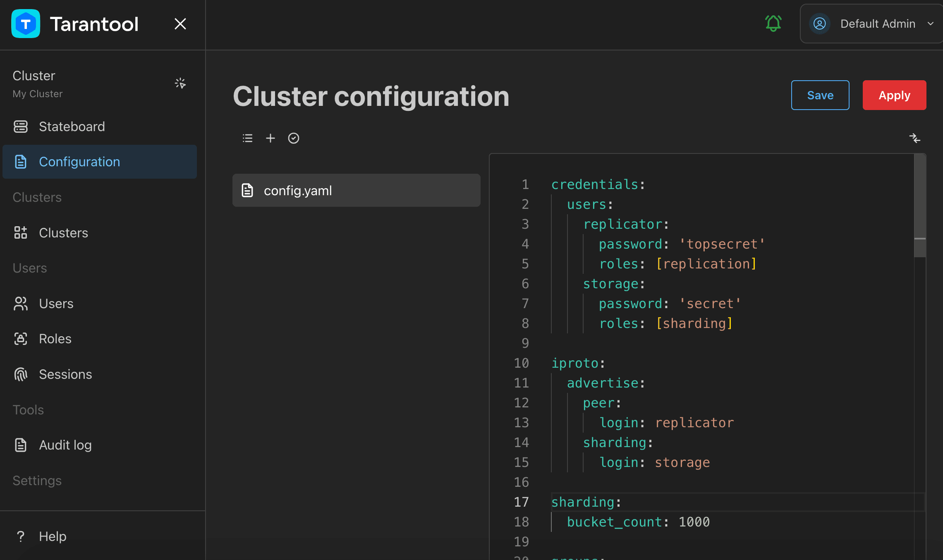The height and width of the screenshot is (560, 943).
Task: Click the editor vertical scrollbar thumb
Action: click(x=920, y=206)
